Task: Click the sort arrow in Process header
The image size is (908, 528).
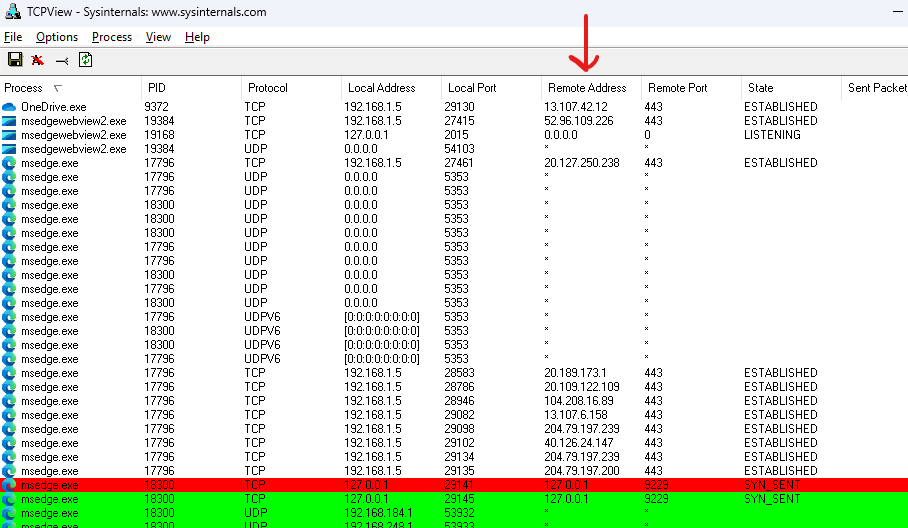Action: pos(57,88)
